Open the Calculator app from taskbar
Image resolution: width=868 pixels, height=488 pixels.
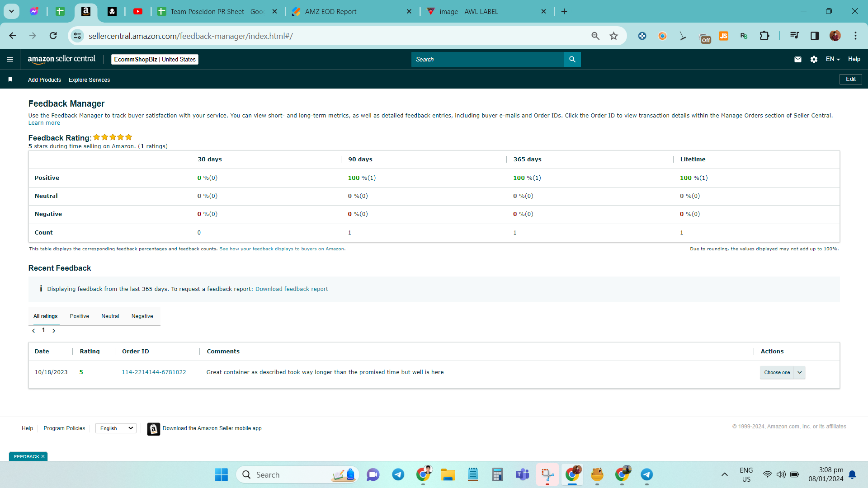(x=497, y=474)
